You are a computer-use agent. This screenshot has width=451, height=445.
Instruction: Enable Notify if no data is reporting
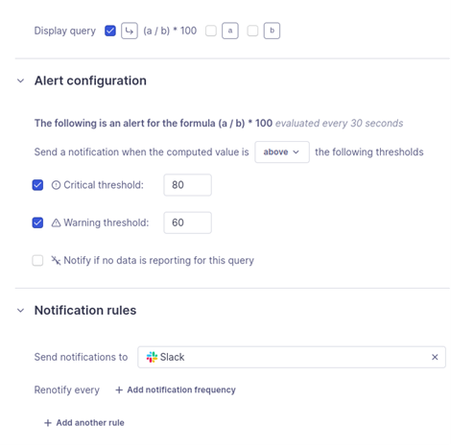(x=38, y=260)
